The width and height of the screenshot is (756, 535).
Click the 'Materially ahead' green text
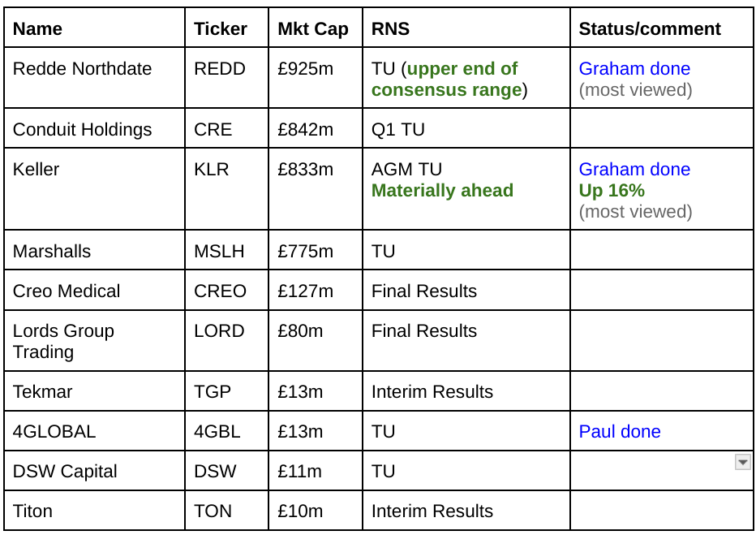tap(442, 191)
